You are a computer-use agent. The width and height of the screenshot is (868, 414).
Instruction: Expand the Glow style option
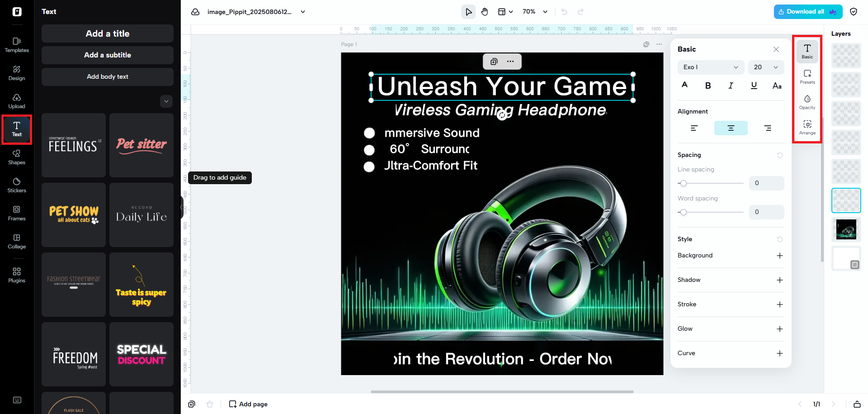point(780,329)
